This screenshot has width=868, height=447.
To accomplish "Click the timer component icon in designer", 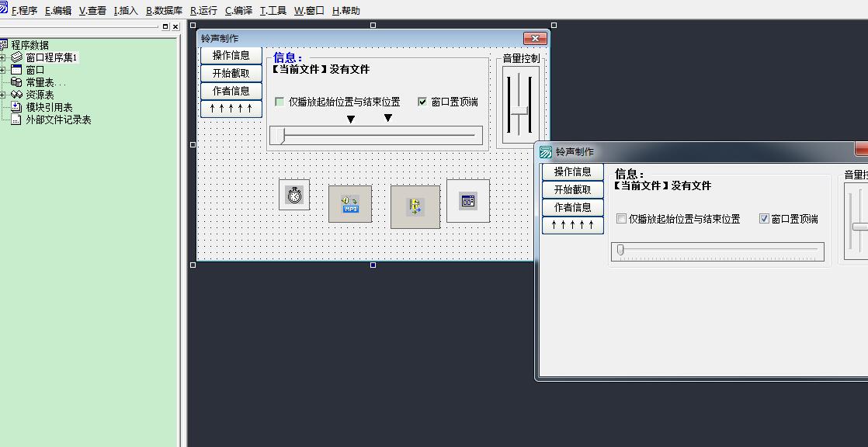I will click(x=294, y=195).
